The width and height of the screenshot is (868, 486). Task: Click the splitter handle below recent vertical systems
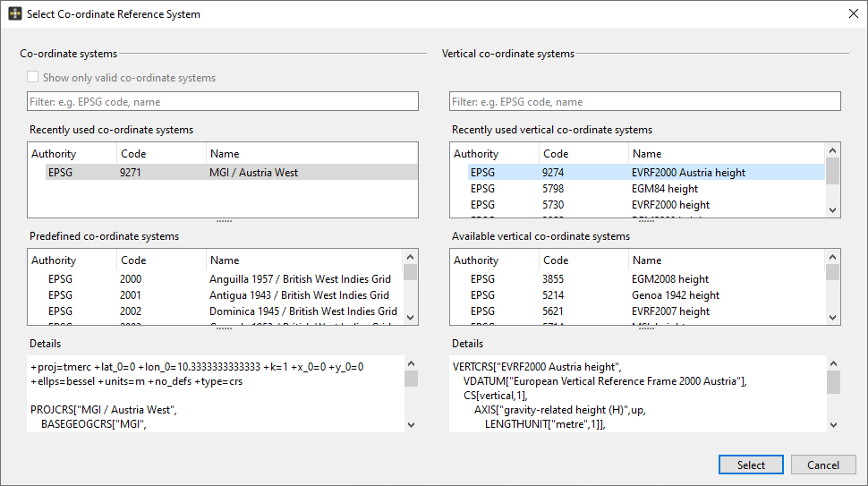pyautogui.click(x=646, y=221)
